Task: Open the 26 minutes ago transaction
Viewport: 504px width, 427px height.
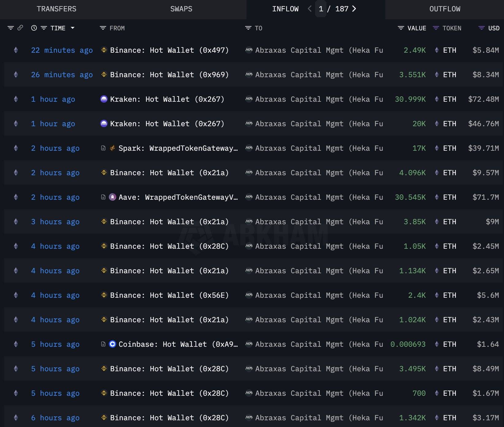Action: 62,75
